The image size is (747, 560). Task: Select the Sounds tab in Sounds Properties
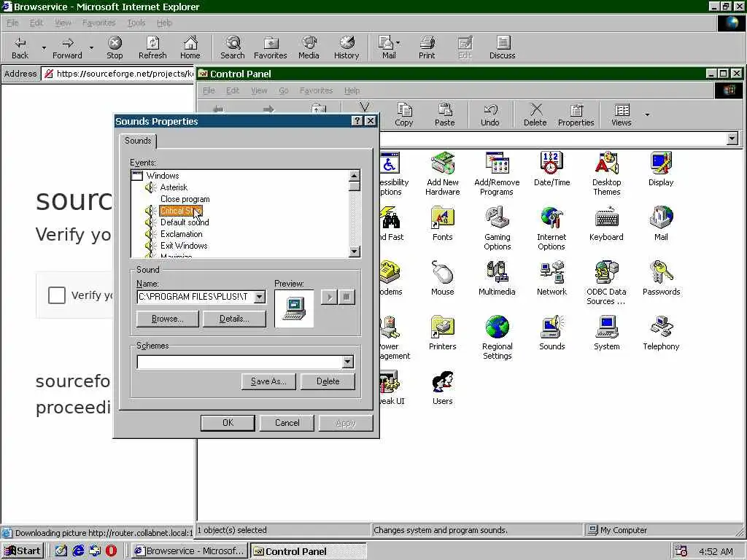coord(138,141)
